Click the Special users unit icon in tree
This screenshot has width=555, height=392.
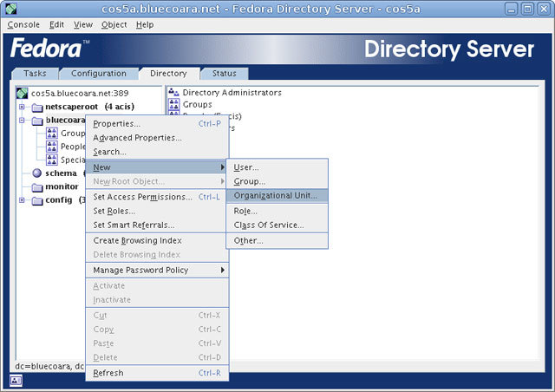[52, 160]
